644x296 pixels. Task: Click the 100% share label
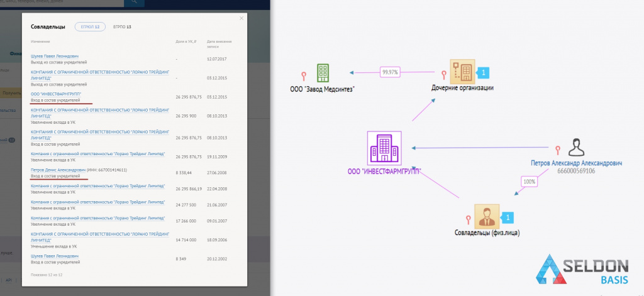pos(529,181)
